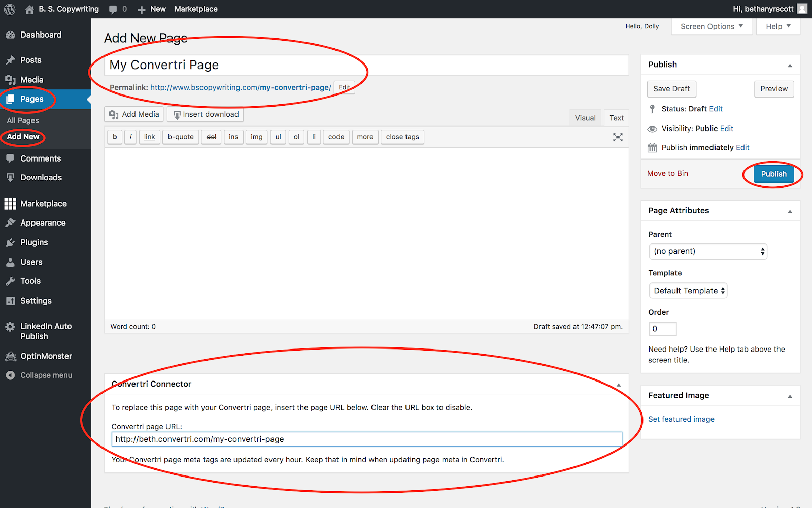The image size is (812, 508).
Task: Click the Downloads sidebar icon
Action: [10, 177]
